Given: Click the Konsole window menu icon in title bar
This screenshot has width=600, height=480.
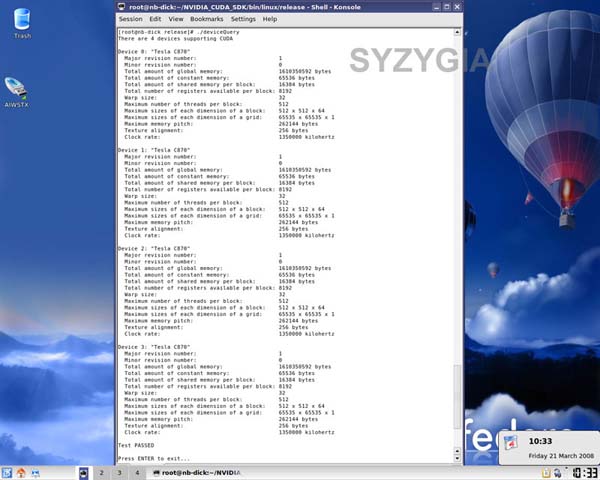Looking at the screenshot, I should pos(121,6).
